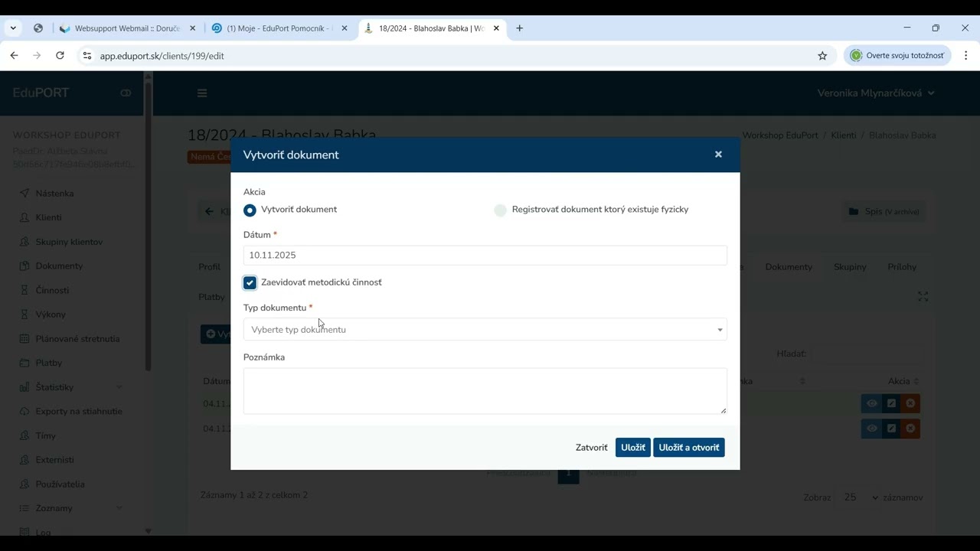Edit the second row document
The image size is (980, 551).
[x=891, y=429]
